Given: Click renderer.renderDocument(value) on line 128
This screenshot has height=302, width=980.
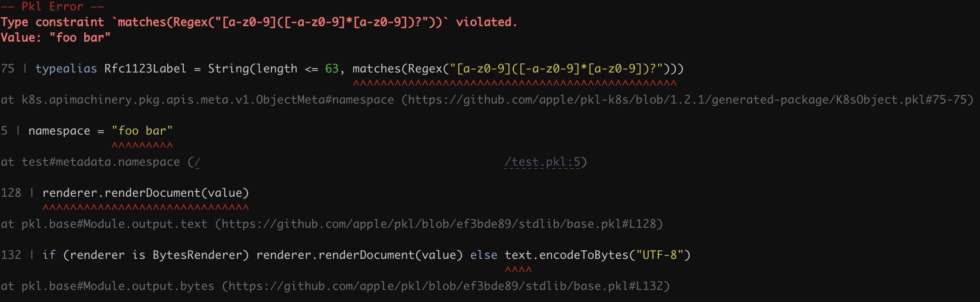Looking at the screenshot, I should click(x=145, y=193).
